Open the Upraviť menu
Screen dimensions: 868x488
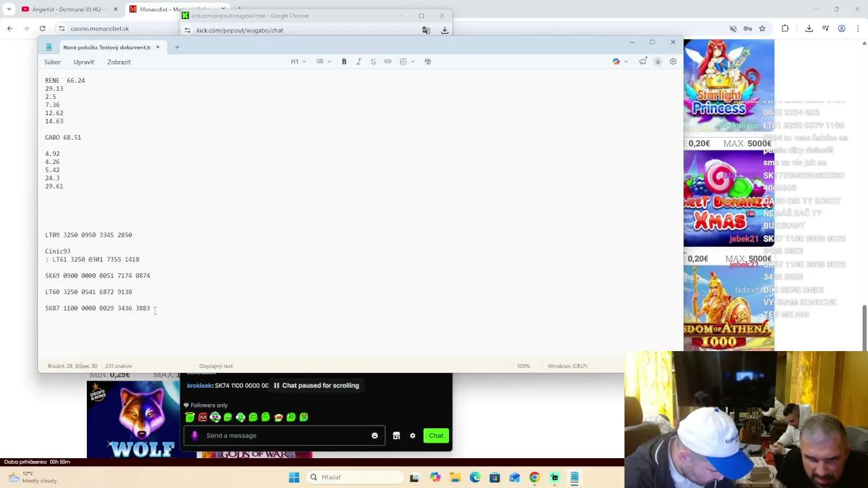pos(83,62)
